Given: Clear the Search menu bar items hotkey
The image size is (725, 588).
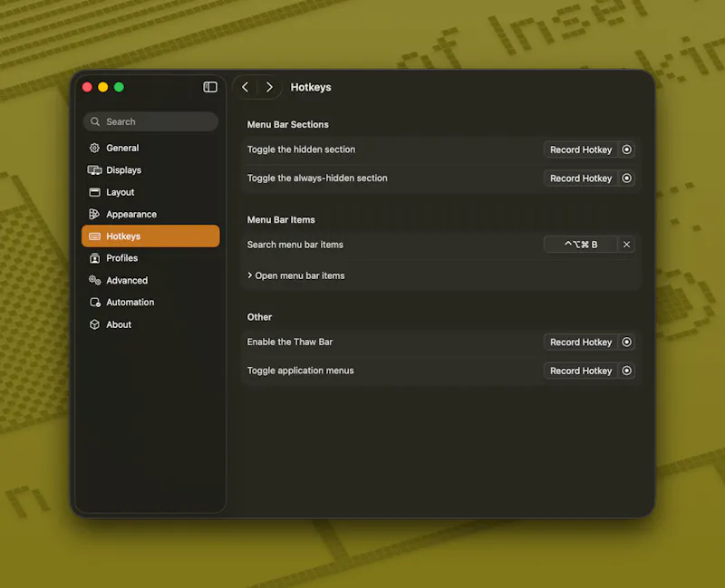Looking at the screenshot, I should (x=626, y=245).
